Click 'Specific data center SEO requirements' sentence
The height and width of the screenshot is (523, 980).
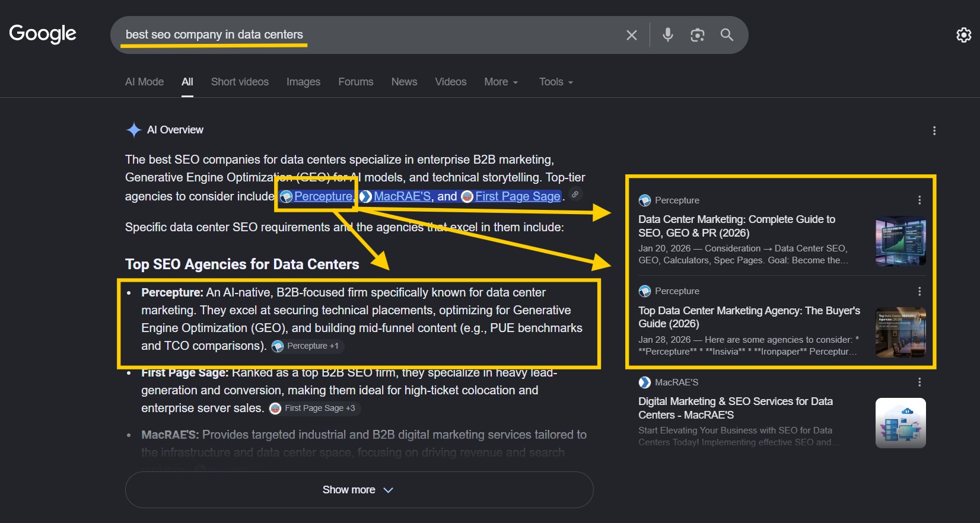345,227
